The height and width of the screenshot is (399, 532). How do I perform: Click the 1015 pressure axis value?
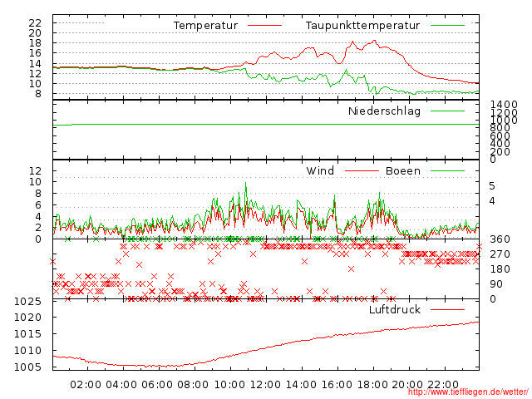[27, 334]
